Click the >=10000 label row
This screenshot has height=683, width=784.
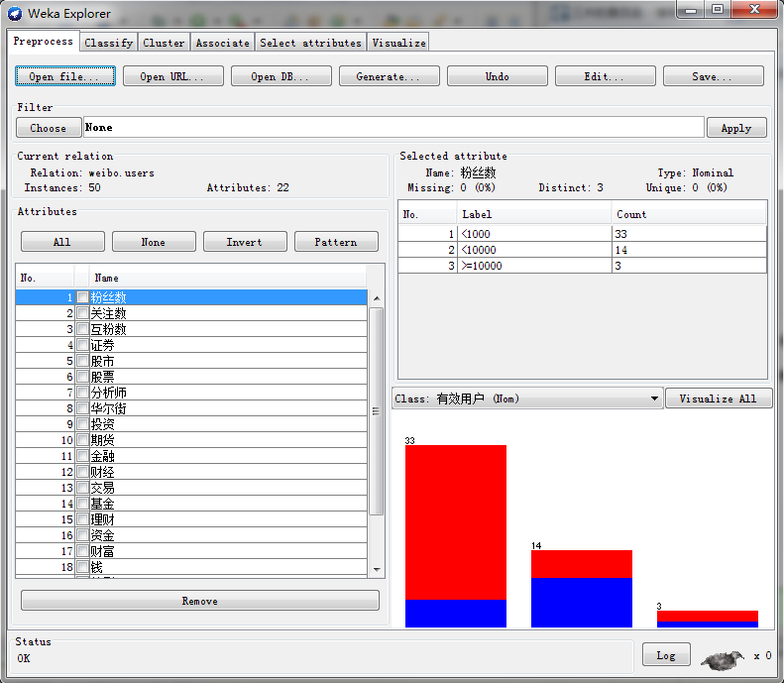[x=583, y=266]
